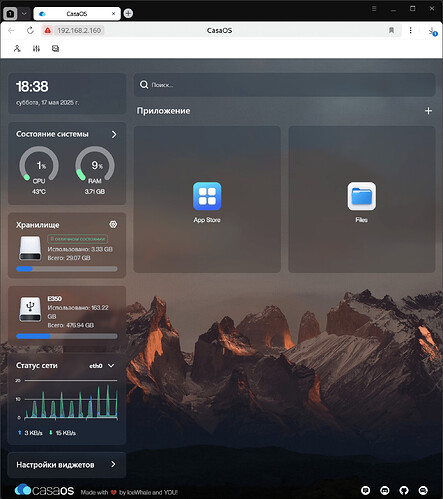
Task: Open the browser three-dot menu
Action: (410, 30)
